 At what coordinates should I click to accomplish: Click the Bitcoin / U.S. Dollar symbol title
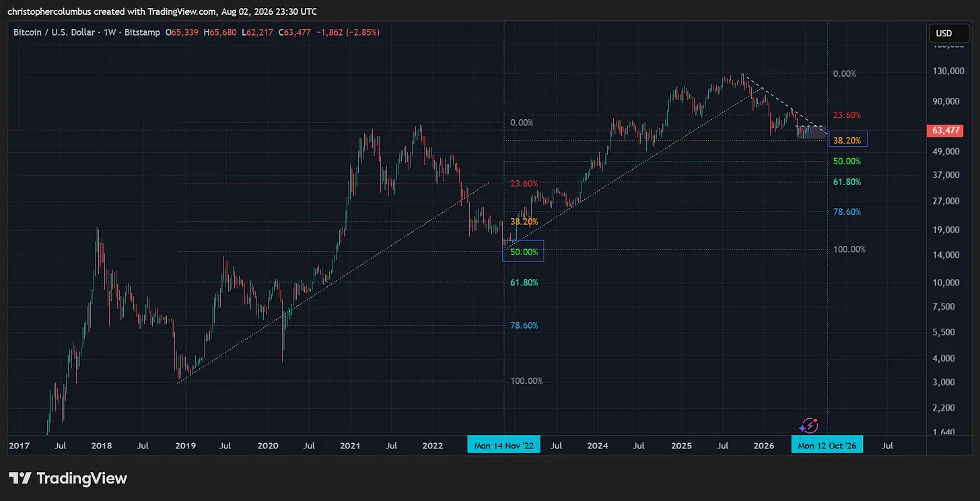pos(57,32)
